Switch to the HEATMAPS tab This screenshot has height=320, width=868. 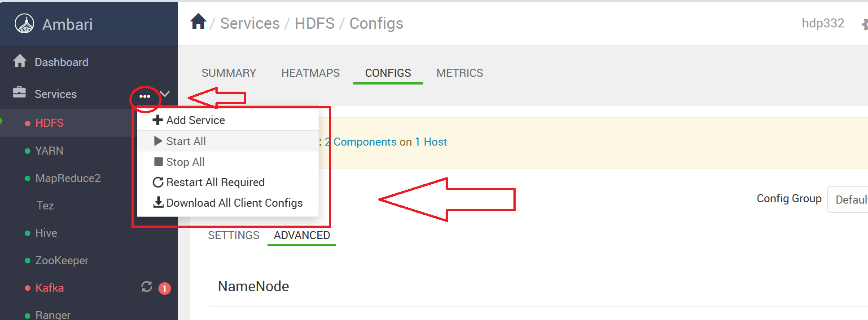[311, 73]
